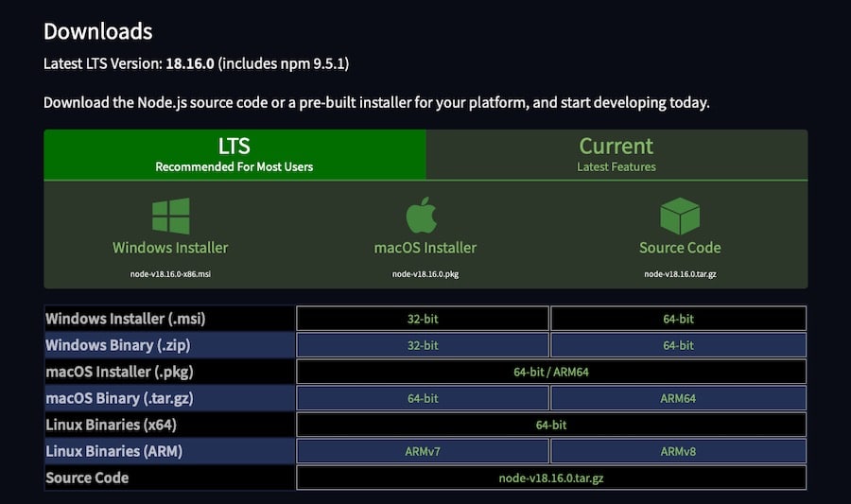Viewport: 851px width, 504px height.
Task: Click the Apple logo icon
Action: coord(422,215)
